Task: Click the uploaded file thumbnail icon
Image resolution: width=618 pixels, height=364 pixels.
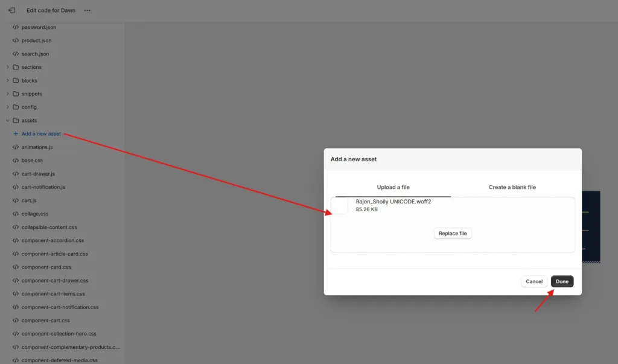Action: point(340,206)
